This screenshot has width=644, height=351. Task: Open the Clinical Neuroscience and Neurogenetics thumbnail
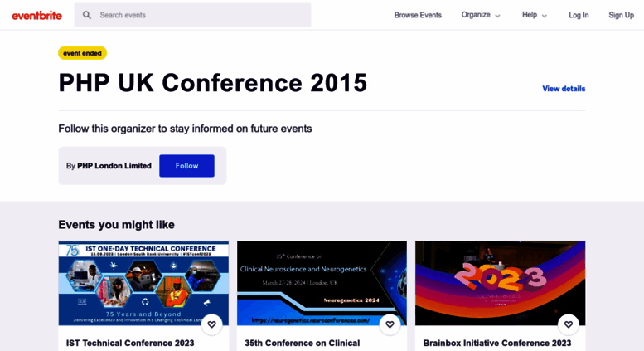[x=322, y=283]
